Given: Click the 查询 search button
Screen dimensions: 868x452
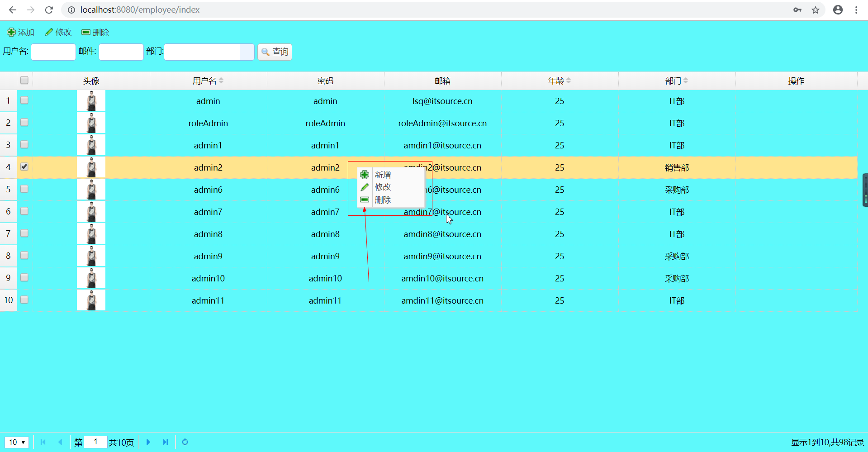Looking at the screenshot, I should point(275,52).
